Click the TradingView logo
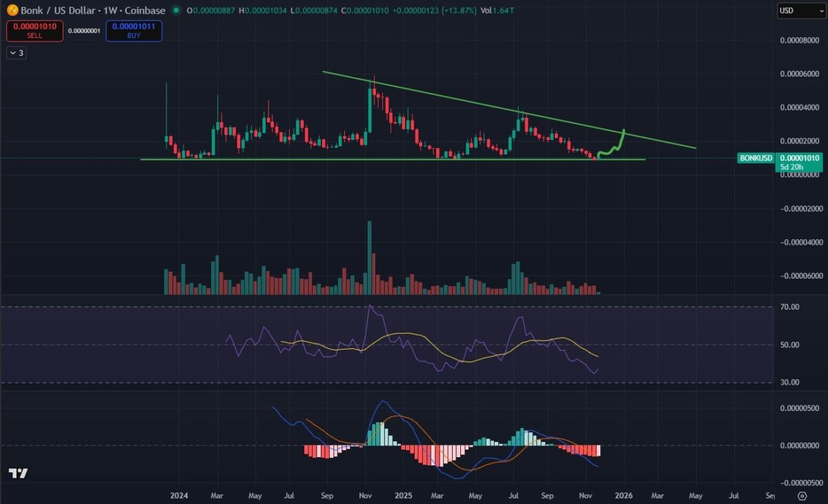Viewport: 828px width, 504px height. point(18,473)
